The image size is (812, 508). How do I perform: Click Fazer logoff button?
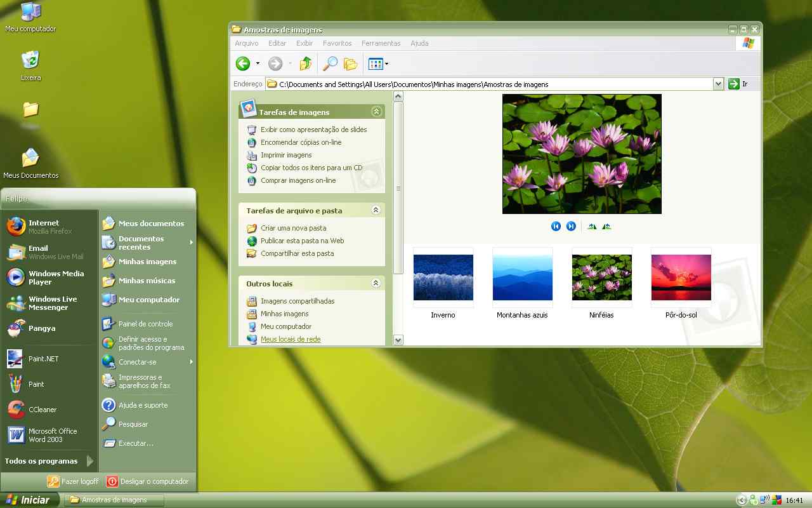(73, 481)
